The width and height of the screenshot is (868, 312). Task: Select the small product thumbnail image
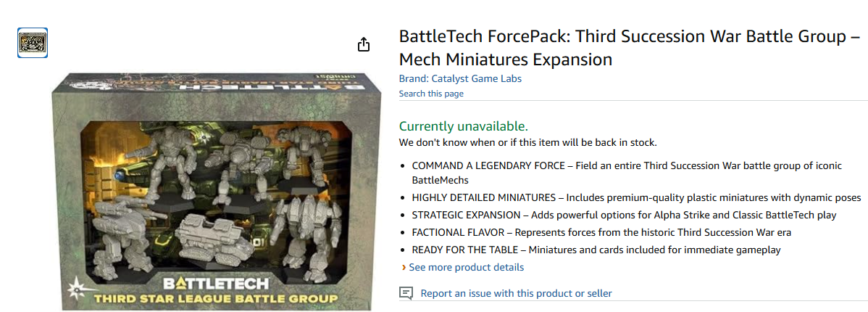(x=33, y=43)
